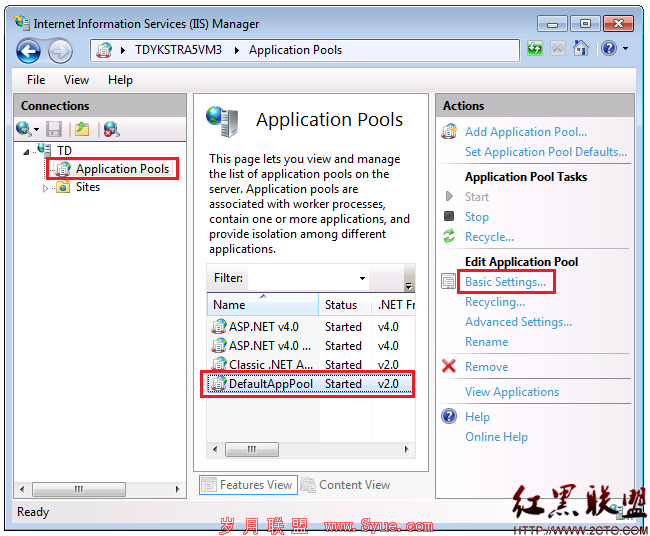Screen dimensions: 650x536
Task: Click the red X Remove icon
Action: pos(449,366)
